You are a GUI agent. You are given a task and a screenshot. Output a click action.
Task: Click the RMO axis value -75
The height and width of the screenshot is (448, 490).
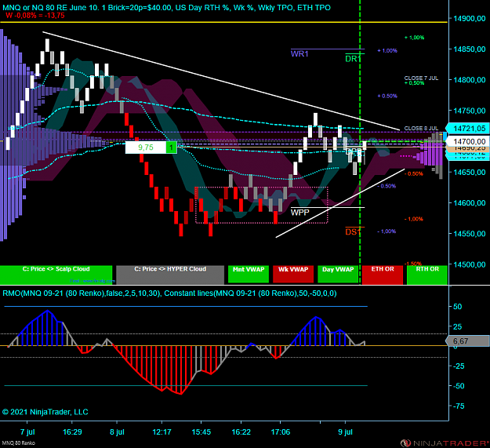coord(458,406)
